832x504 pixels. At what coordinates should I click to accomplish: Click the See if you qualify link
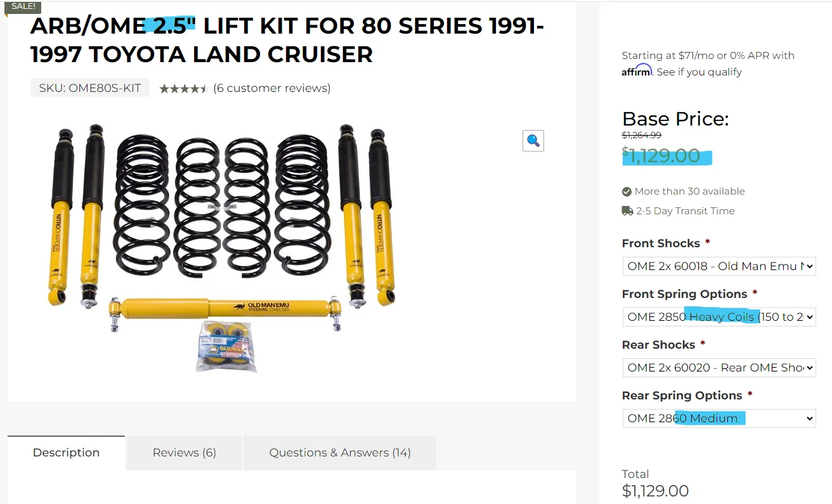click(x=699, y=72)
